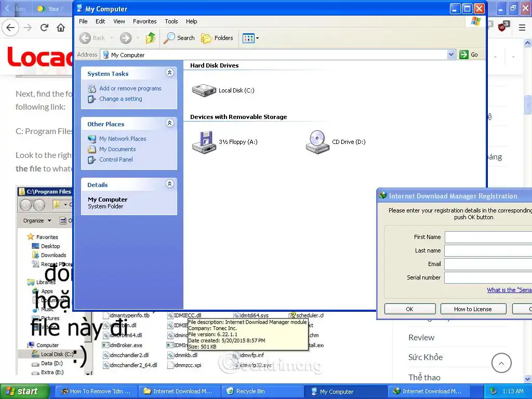Select idmmzcc.xpi file
This screenshot has width=532, height=399.
pyautogui.click(x=184, y=365)
